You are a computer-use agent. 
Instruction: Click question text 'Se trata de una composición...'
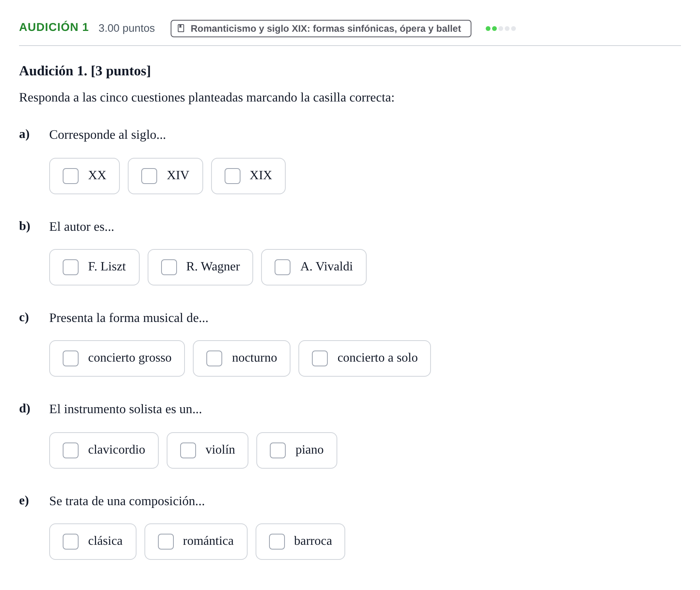(x=127, y=501)
